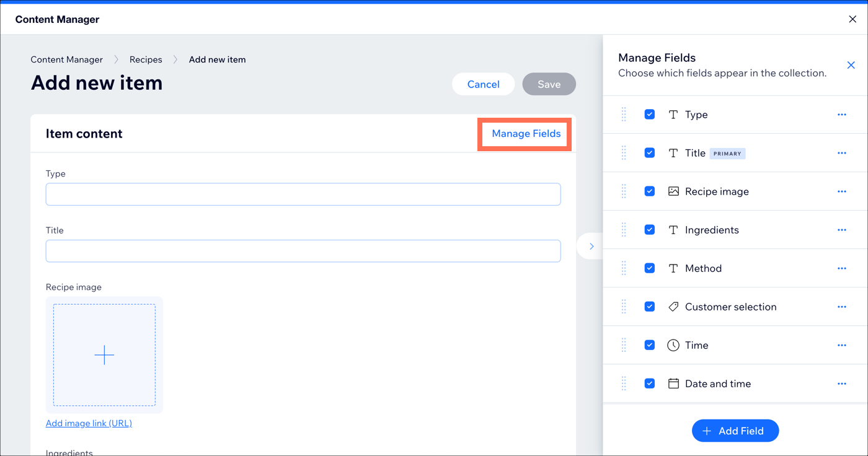Go to Content Manager breadcrumb
Viewport: 868px width, 456px height.
[x=67, y=59]
